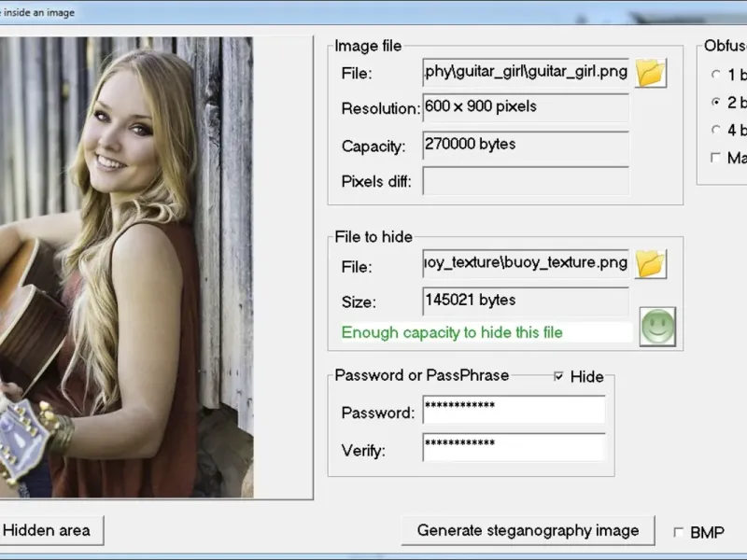
Task: Click the file to hide path field
Action: pyautogui.click(x=526, y=263)
